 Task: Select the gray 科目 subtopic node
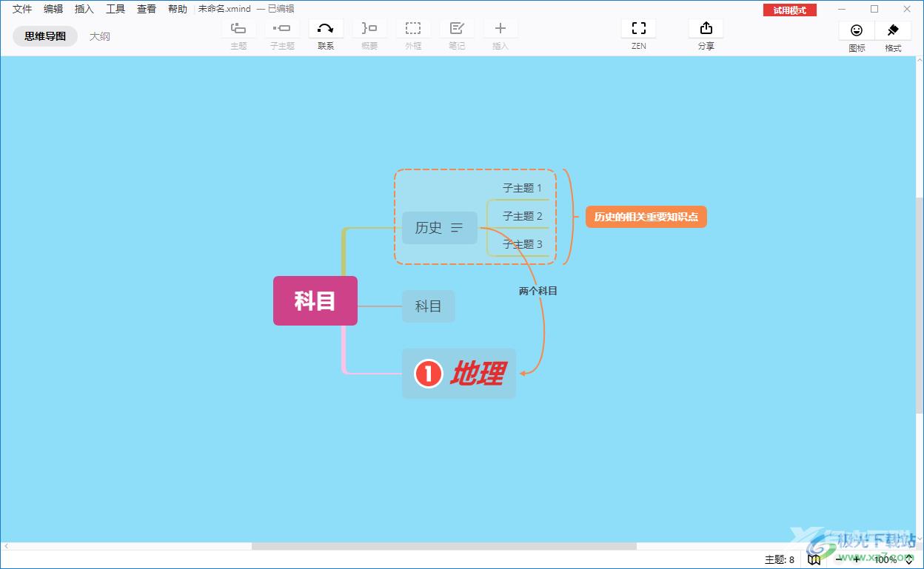tap(429, 306)
